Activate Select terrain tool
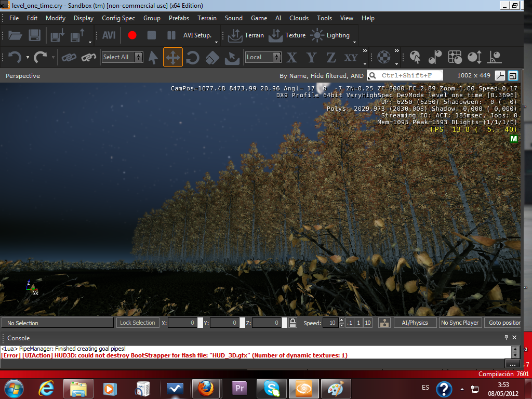Screen dimensions: 532x399 [x=232, y=57]
